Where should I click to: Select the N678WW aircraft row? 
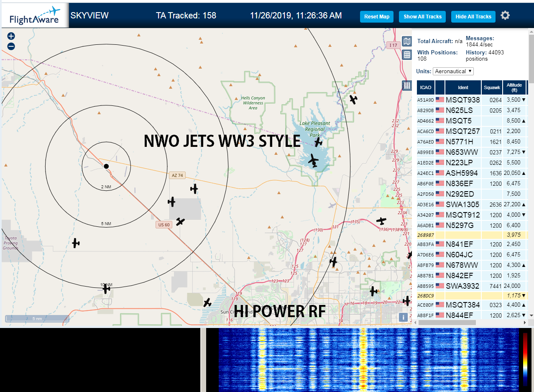pos(472,265)
